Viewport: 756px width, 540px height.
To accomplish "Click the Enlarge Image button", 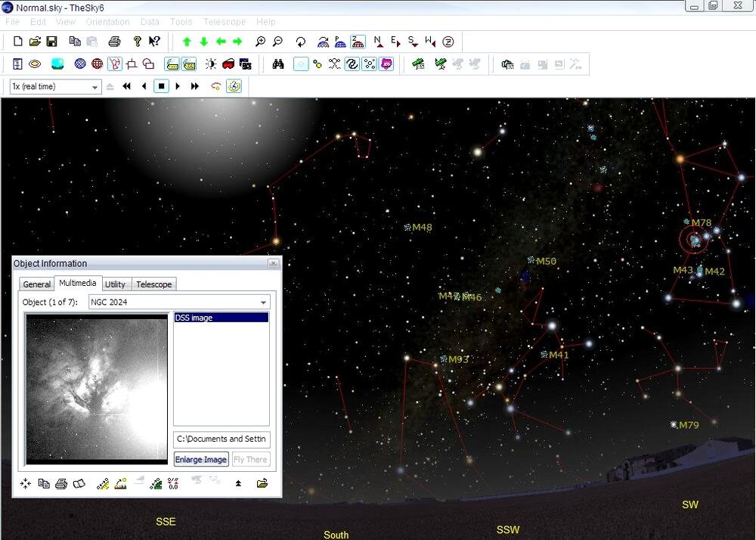I will coord(200,460).
